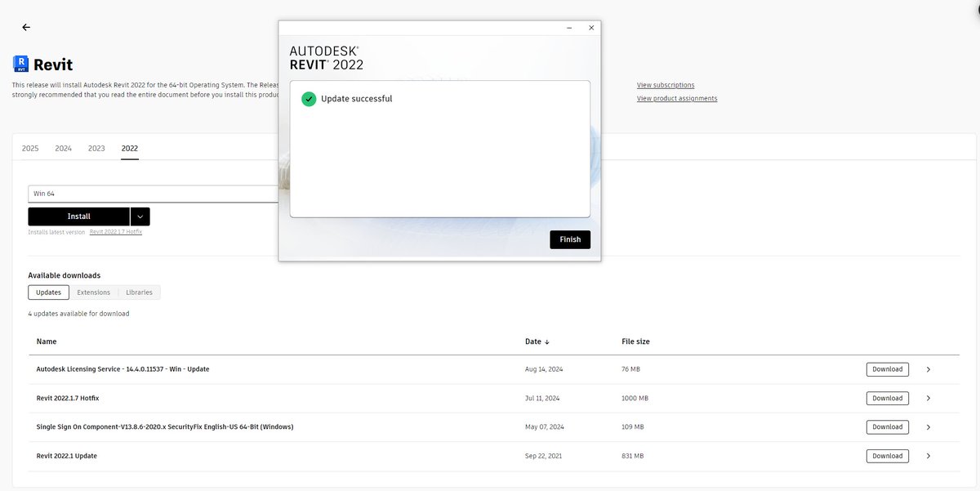980x491 pixels.
Task: Click the 109 MB file size cell
Action: (x=633, y=427)
